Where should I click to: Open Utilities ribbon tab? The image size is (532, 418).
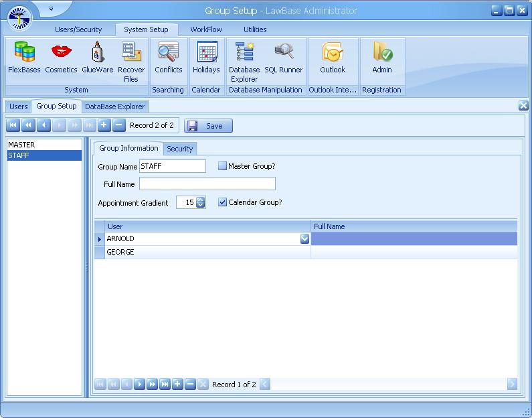click(255, 29)
